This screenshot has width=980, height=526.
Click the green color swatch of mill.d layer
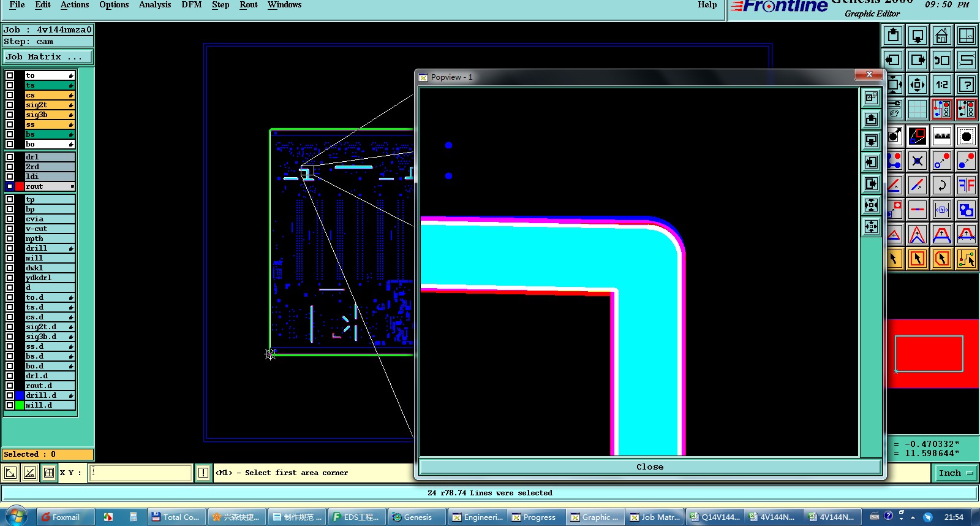(20, 405)
